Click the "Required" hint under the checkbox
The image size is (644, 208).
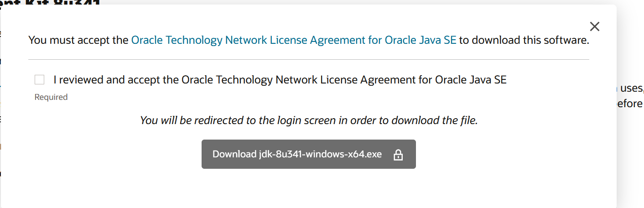51,97
